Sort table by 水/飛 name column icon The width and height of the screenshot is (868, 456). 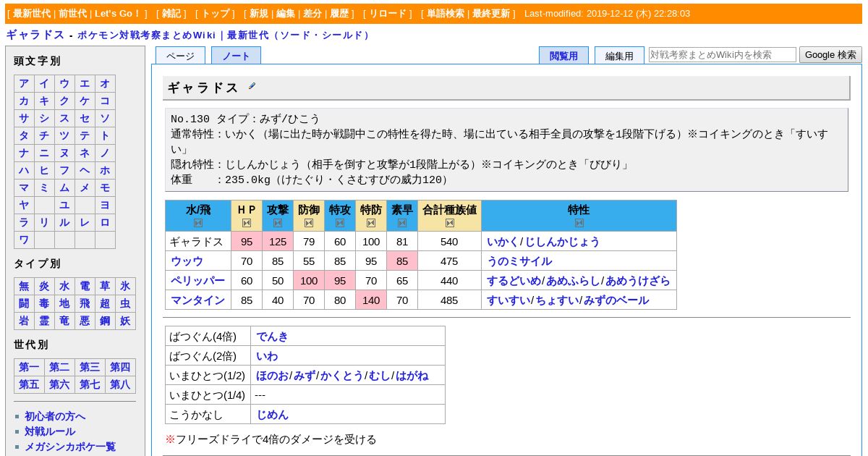[198, 223]
